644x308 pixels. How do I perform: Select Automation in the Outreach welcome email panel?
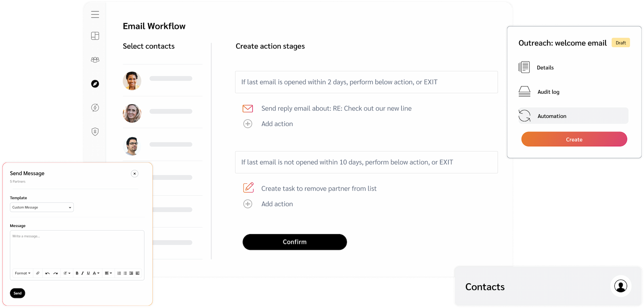[551, 116]
